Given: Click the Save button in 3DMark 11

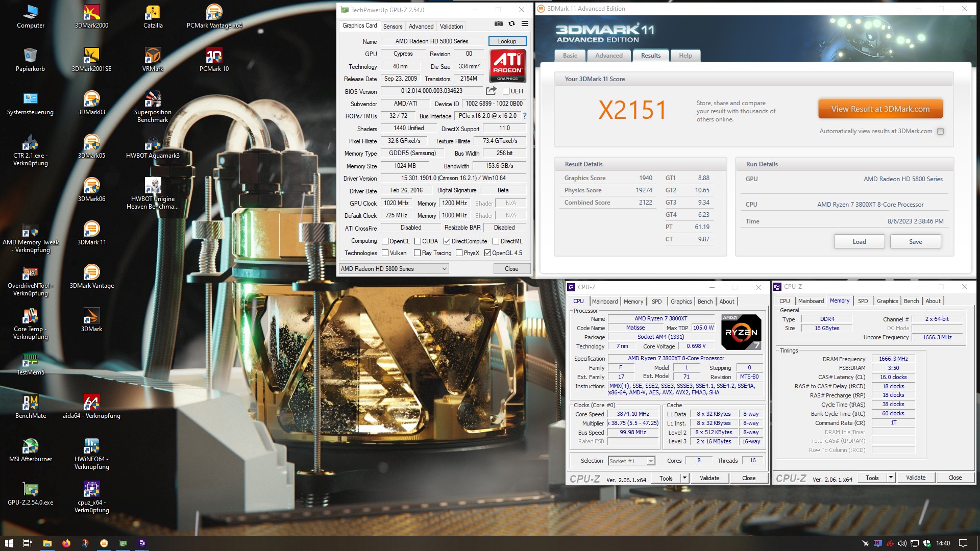Looking at the screenshot, I should (915, 242).
